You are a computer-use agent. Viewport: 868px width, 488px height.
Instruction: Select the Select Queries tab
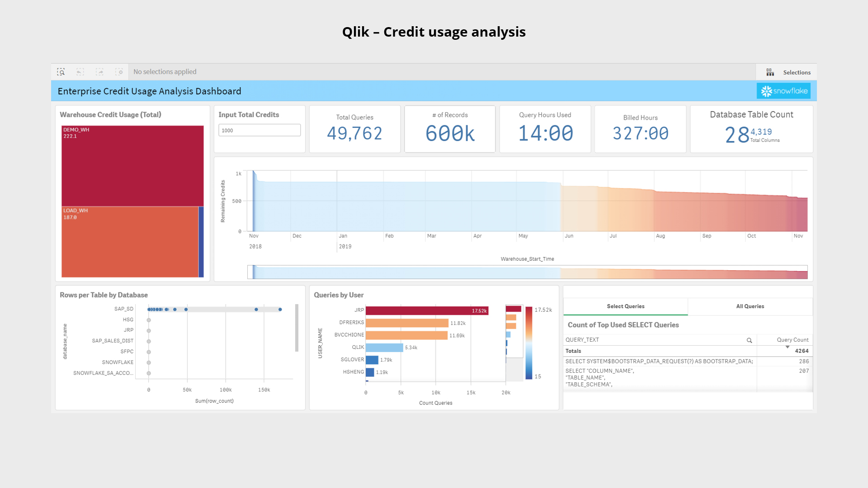[x=625, y=306]
